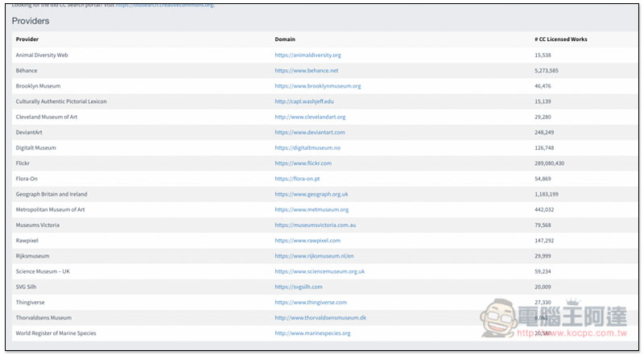The image size is (644, 355).
Task: Click the Provider column header
Action: click(x=27, y=39)
